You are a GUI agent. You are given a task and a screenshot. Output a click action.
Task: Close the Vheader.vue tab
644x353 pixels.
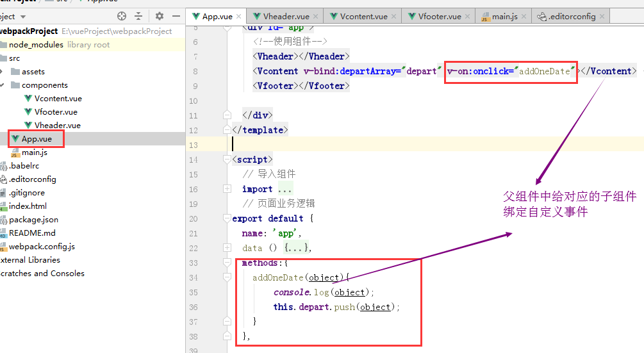tap(315, 17)
